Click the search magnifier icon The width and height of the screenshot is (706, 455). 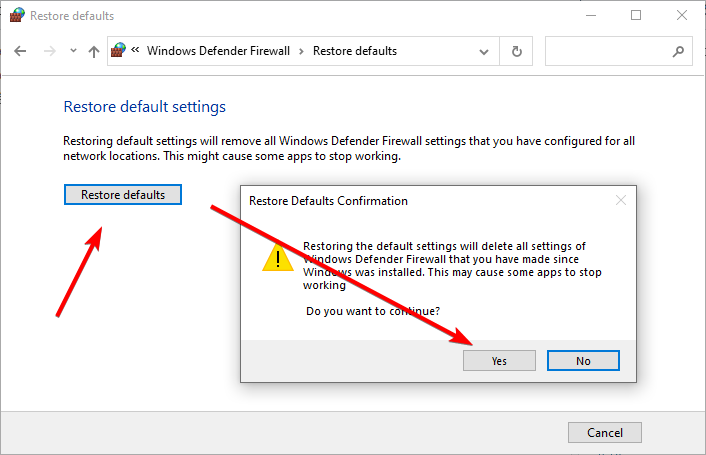[x=678, y=52]
